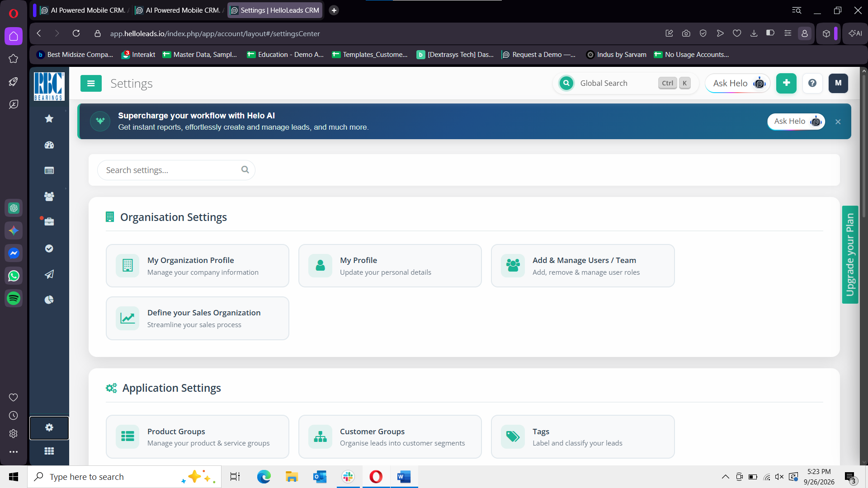Click Ask Helo in the banner
Screen dimensions: 868x488
click(796, 122)
